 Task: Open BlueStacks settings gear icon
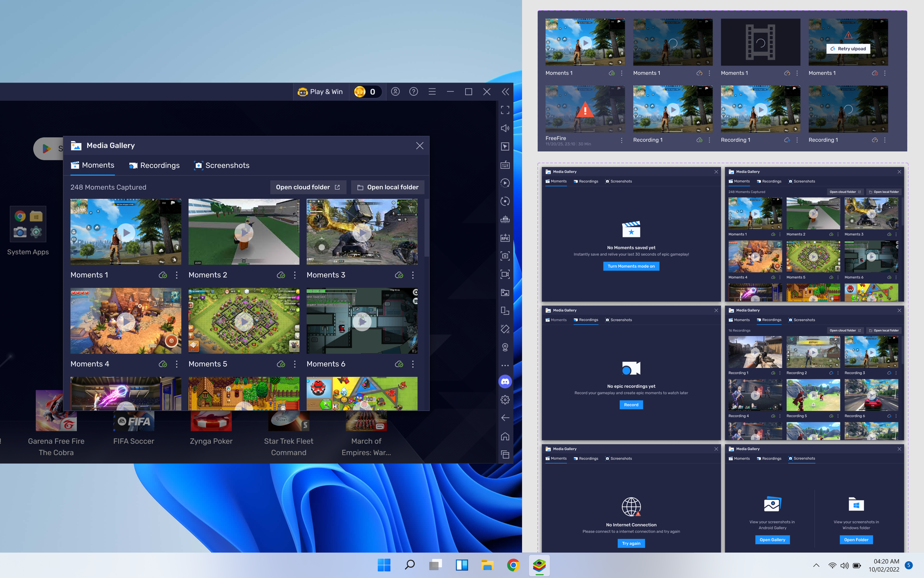(x=505, y=400)
